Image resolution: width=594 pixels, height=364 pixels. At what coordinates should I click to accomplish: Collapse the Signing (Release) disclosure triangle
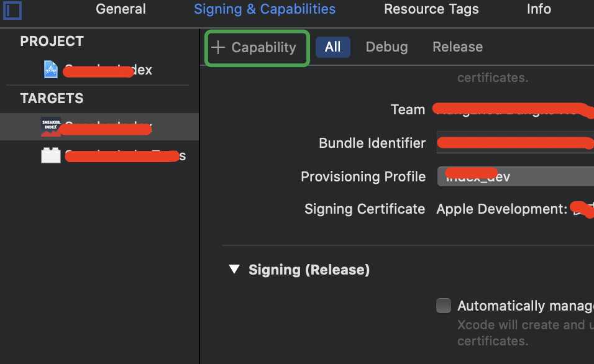tap(234, 270)
